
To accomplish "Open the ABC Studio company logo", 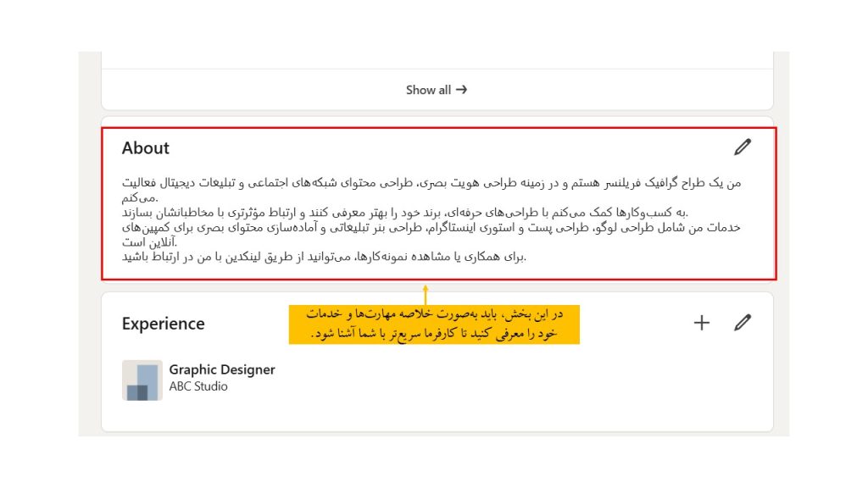I will point(142,380).
